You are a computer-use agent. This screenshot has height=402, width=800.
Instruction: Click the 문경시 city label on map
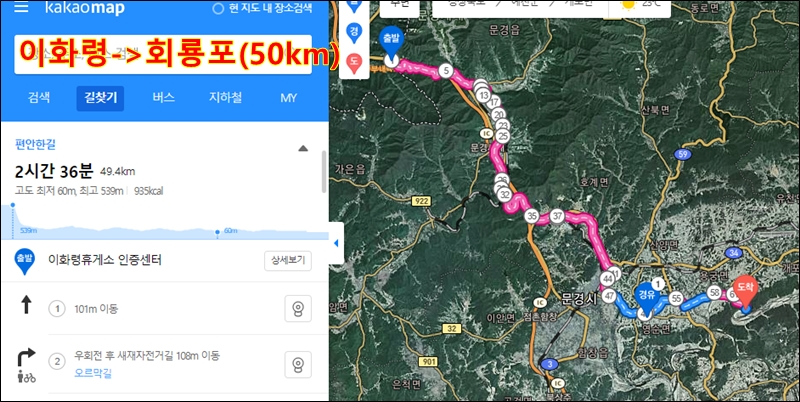[x=579, y=298]
